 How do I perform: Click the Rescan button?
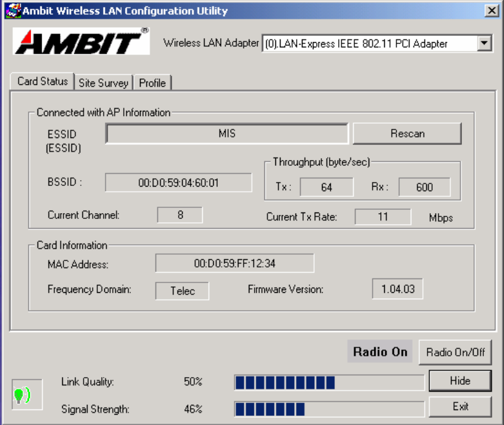pyautogui.click(x=407, y=133)
